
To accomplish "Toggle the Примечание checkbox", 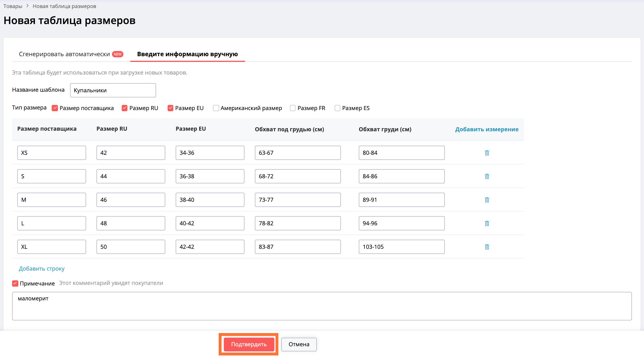I will pyautogui.click(x=15, y=283).
